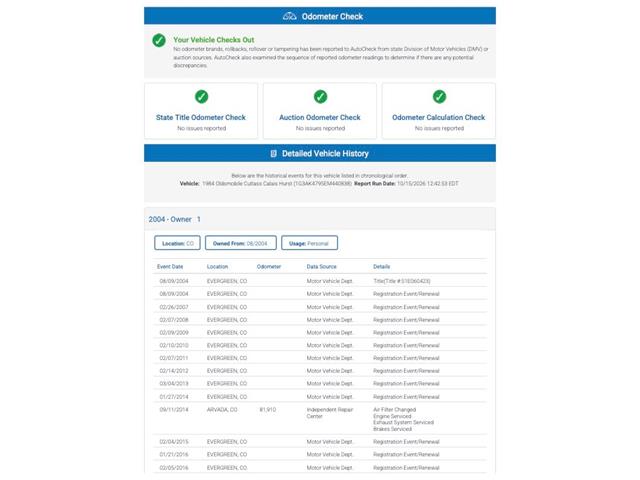This screenshot has width=640, height=480.
Task: Click the green checkmark beside Your Vehicle Checks Out
Action: click(x=159, y=40)
